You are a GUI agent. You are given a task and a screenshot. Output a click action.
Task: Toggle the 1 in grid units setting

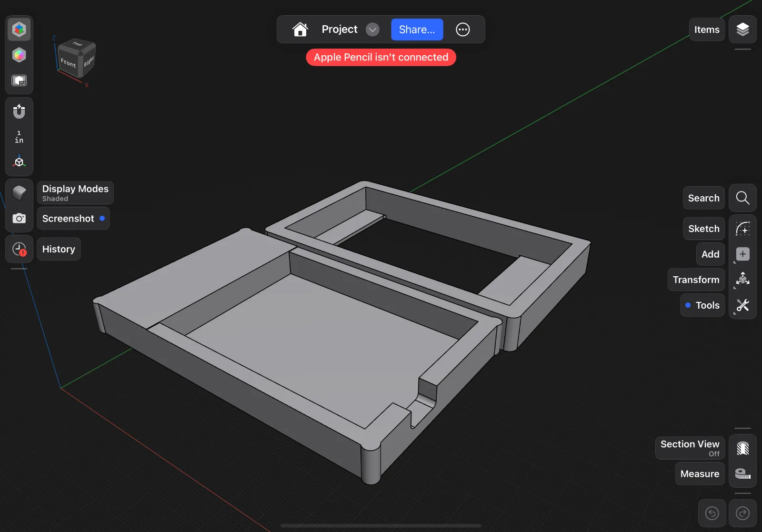point(19,137)
